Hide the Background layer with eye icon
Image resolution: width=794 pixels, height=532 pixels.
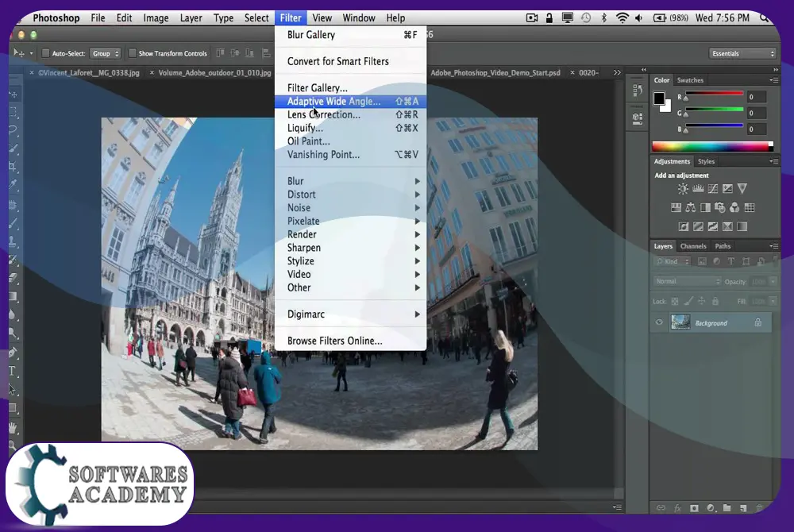(659, 322)
